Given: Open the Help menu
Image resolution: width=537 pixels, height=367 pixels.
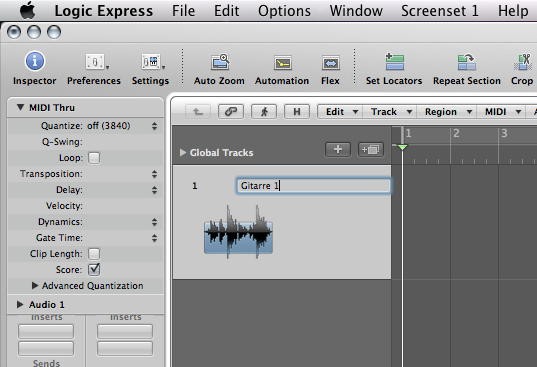Looking at the screenshot, I should click(x=513, y=11).
